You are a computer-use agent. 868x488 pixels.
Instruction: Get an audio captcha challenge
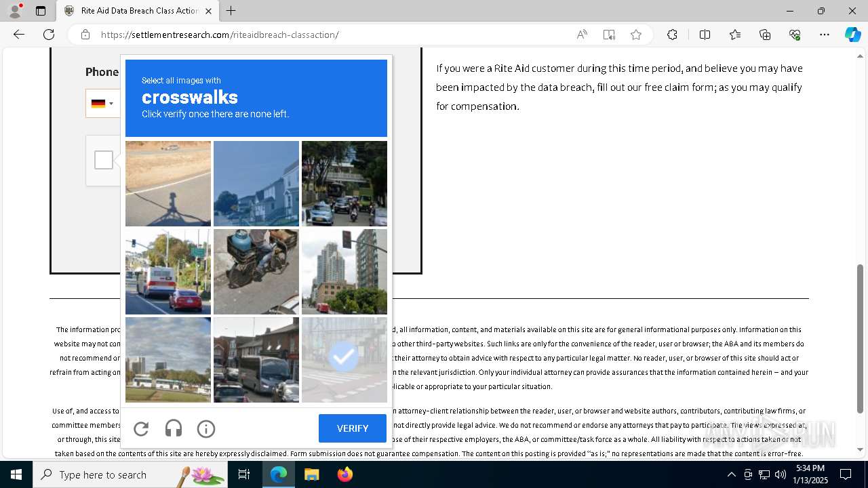tap(174, 428)
